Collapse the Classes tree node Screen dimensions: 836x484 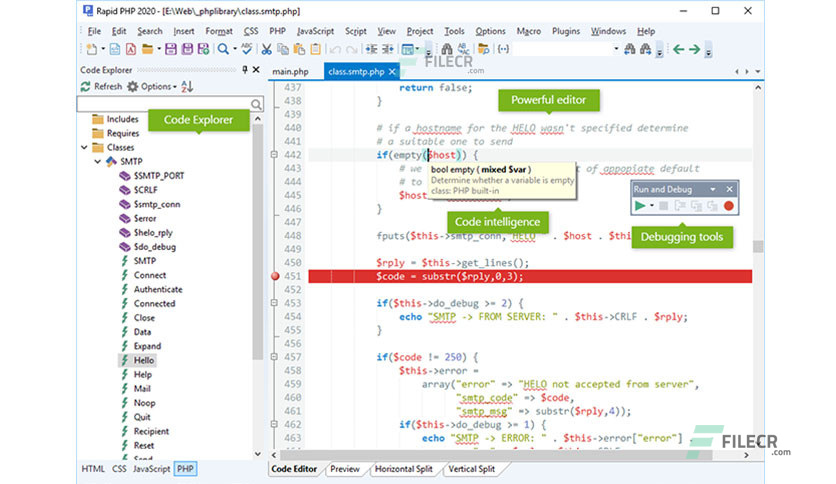84,147
